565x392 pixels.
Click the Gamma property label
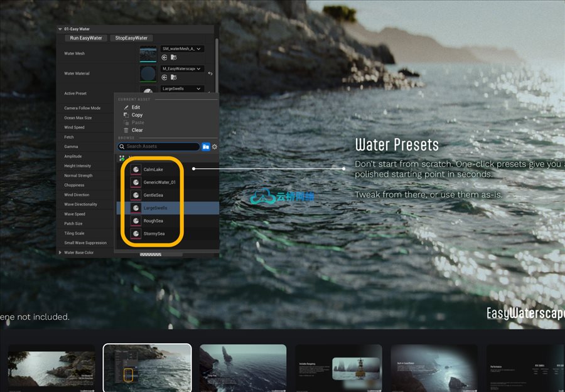pos(71,147)
